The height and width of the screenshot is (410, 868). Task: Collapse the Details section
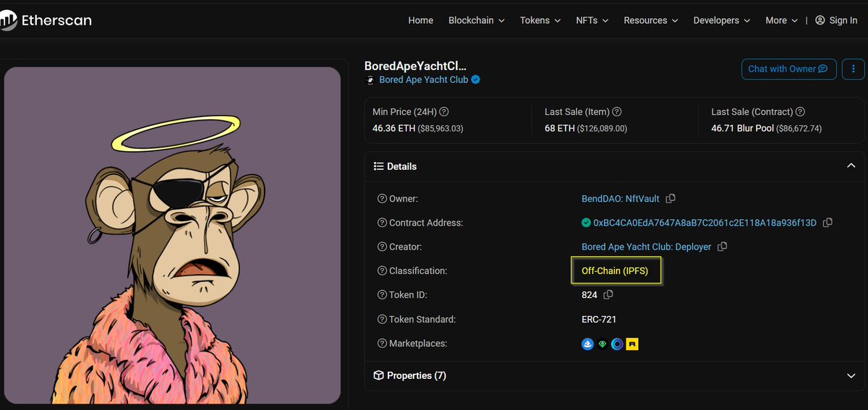(x=851, y=166)
